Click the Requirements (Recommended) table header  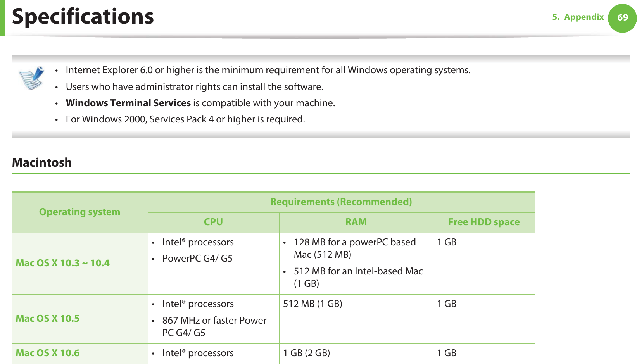click(341, 202)
